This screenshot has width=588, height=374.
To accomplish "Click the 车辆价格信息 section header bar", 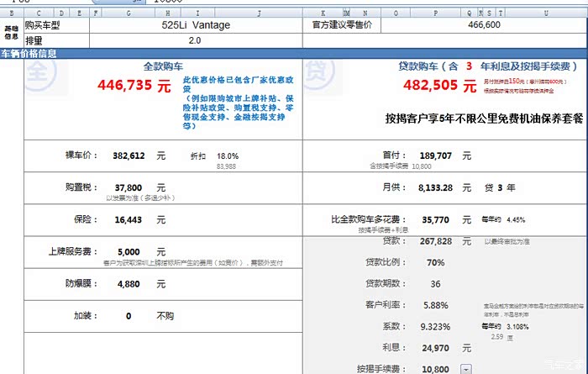I will pos(294,54).
